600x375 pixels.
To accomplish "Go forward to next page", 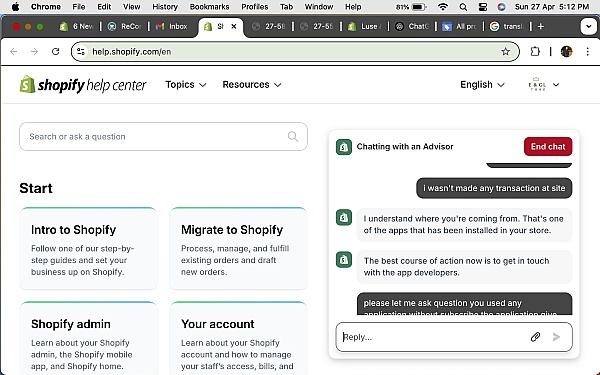I will point(34,51).
